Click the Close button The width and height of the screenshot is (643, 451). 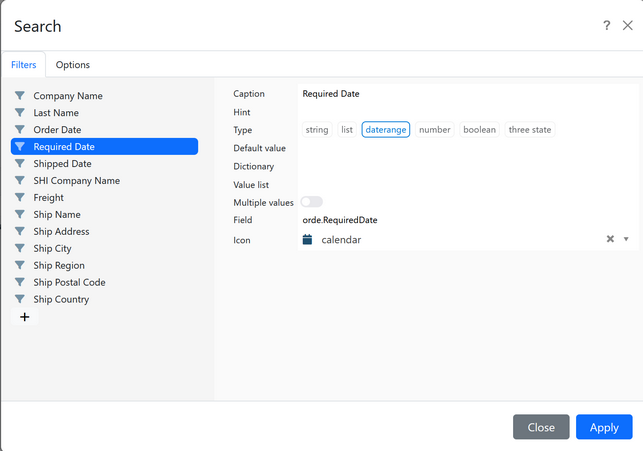pos(541,427)
